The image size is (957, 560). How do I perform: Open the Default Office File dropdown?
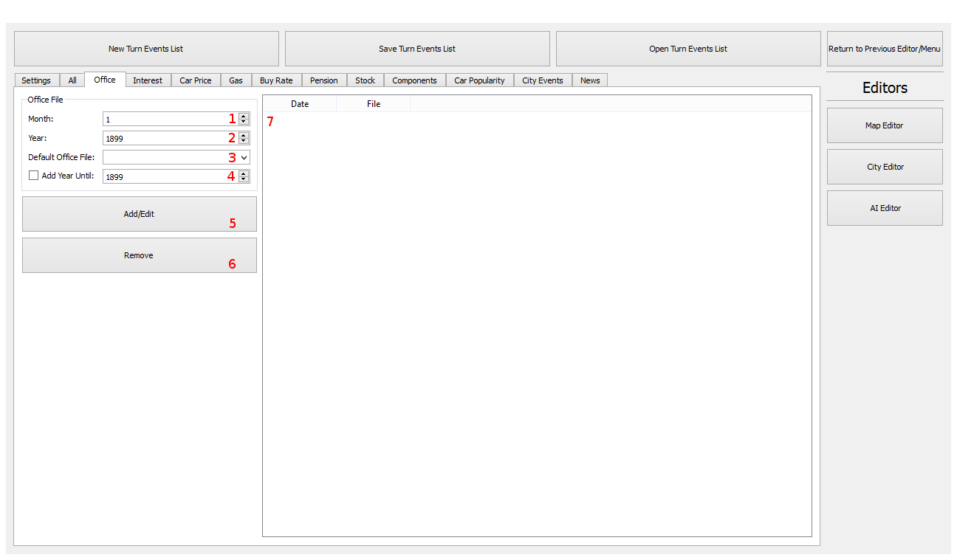[244, 157]
